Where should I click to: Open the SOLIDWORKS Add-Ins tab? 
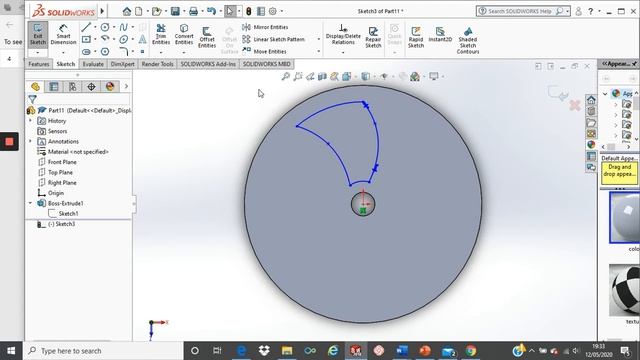pos(208,64)
